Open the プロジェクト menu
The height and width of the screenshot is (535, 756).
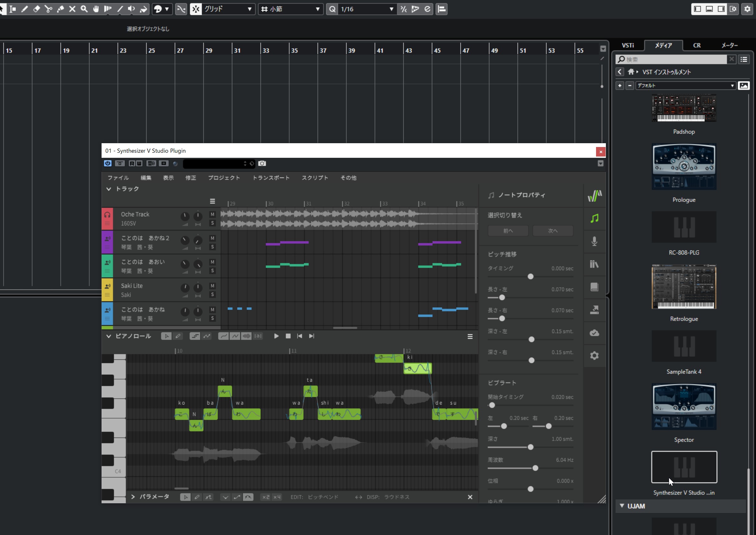click(x=224, y=178)
